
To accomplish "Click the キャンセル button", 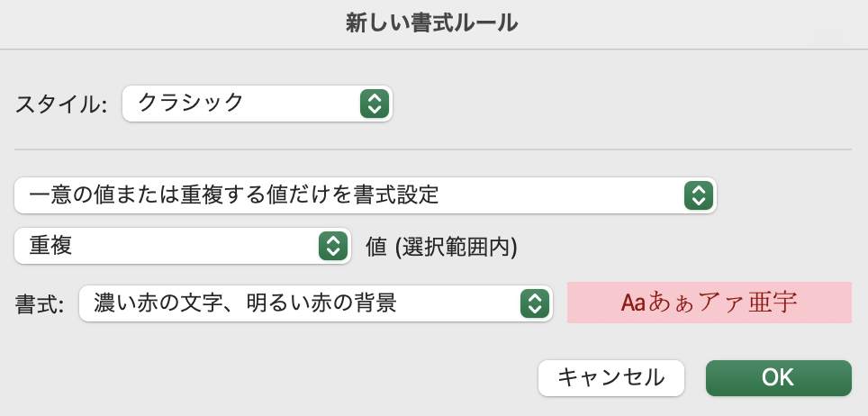I will pos(611,378).
